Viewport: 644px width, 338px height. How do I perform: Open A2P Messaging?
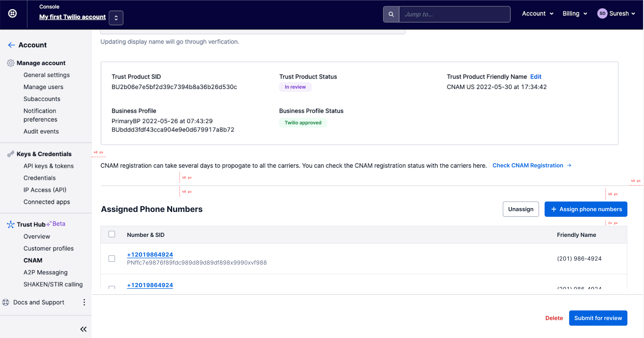pyautogui.click(x=45, y=273)
